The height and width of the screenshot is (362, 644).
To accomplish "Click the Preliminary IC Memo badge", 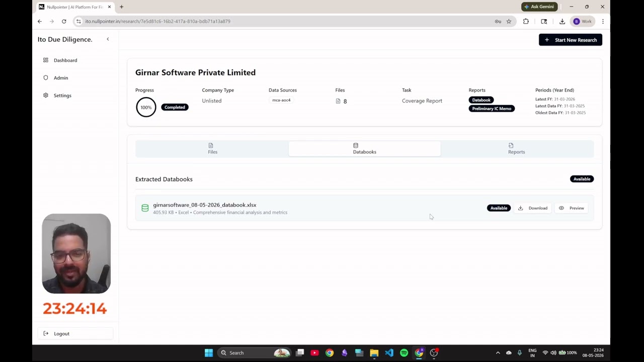I will click(x=492, y=109).
